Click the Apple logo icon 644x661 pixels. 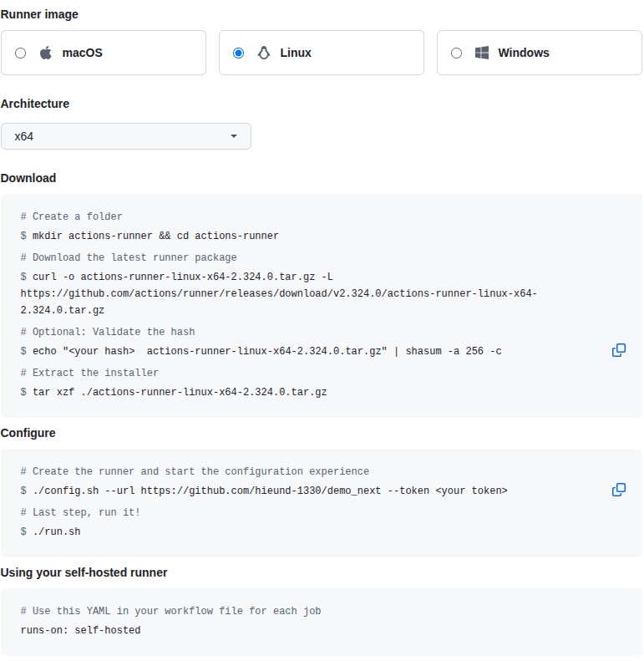(x=46, y=53)
